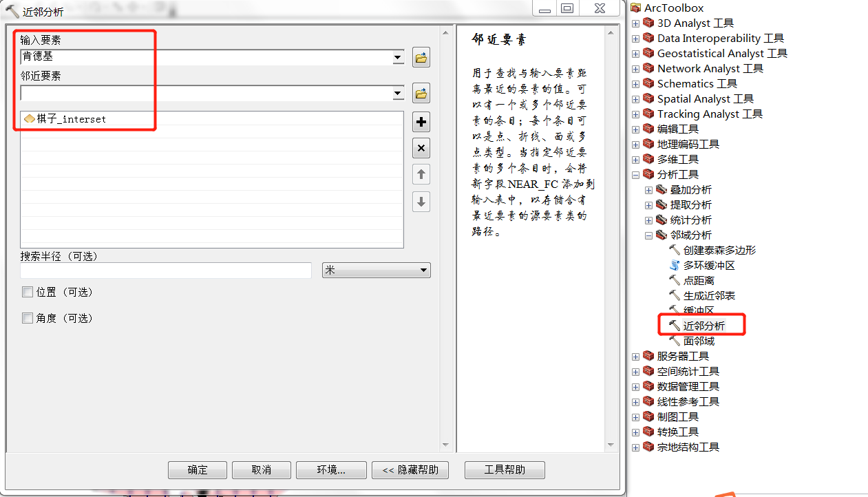
Task: Expand the Spatial Analyst 工具 toolbox
Action: (635, 98)
